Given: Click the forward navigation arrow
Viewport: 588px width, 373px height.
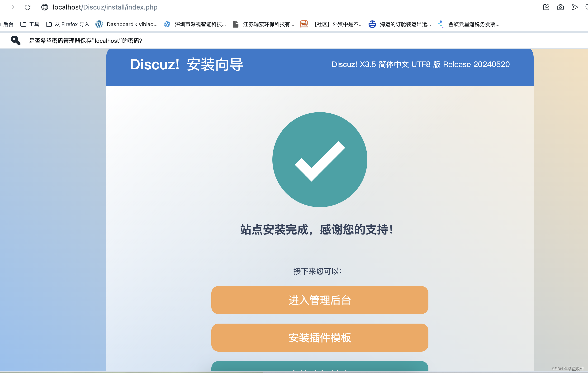Looking at the screenshot, I should tap(13, 7).
